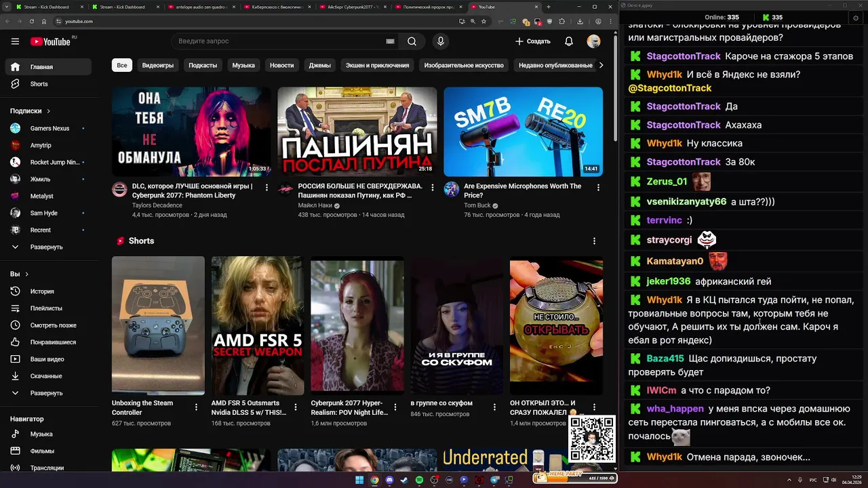Open options for AMD FSR 5 short
This screenshot has width=868, height=488.
click(296, 407)
